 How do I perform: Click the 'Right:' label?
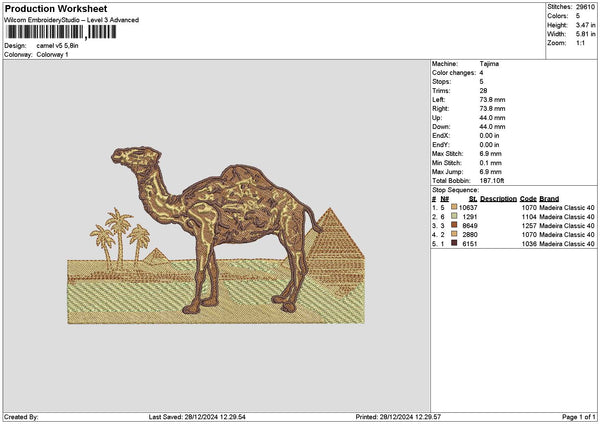[x=440, y=109]
